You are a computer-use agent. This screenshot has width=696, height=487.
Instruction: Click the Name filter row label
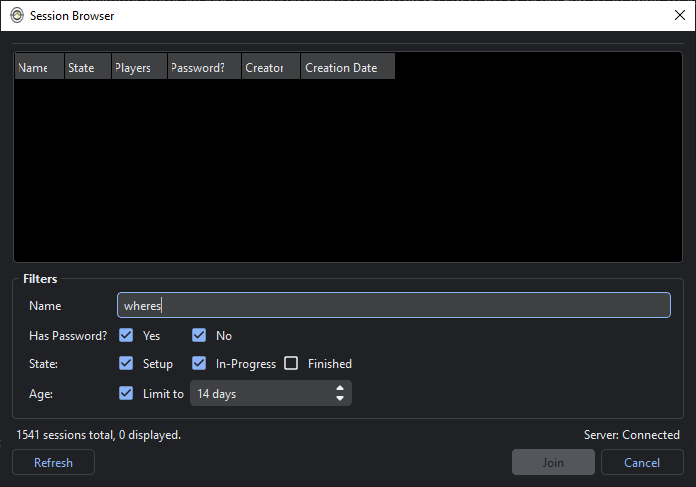[45, 305]
